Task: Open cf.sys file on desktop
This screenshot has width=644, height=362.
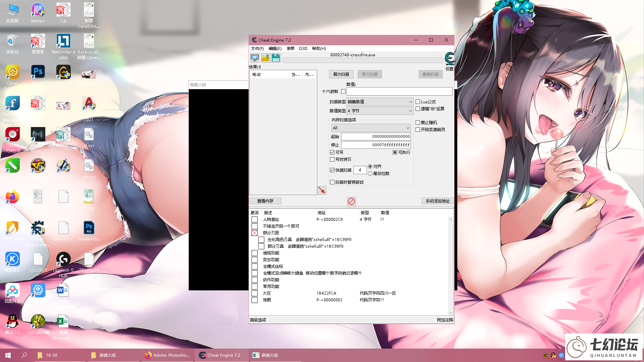Action: pos(89,137)
